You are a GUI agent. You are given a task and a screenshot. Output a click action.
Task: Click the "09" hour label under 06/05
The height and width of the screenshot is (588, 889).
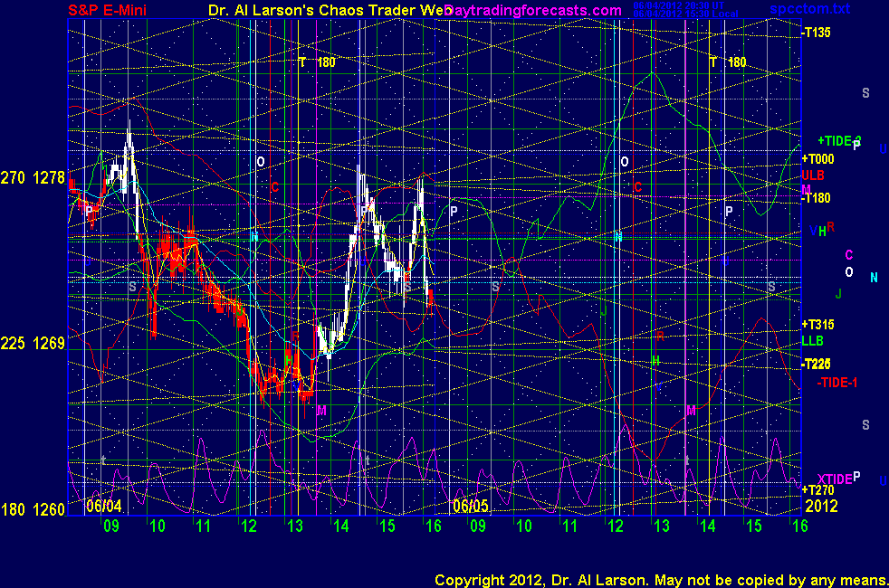click(x=478, y=526)
